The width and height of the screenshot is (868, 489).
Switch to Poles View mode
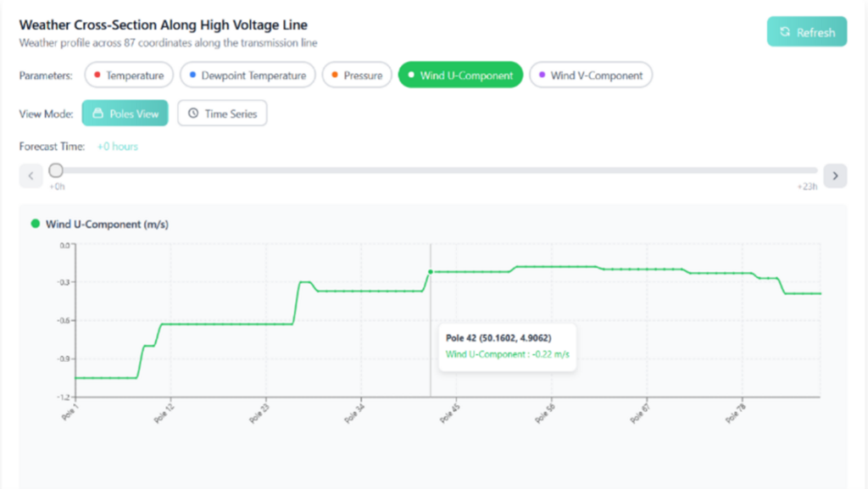coord(125,114)
